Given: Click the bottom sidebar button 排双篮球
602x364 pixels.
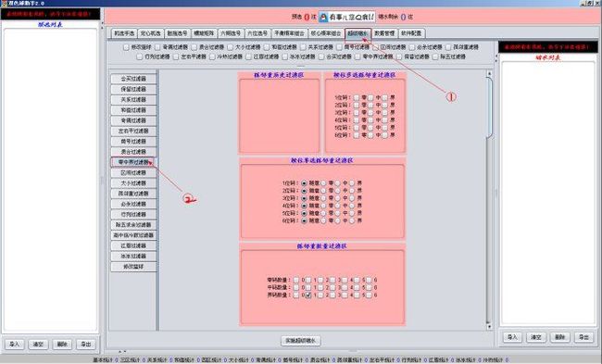Looking at the screenshot, I should click(133, 267).
